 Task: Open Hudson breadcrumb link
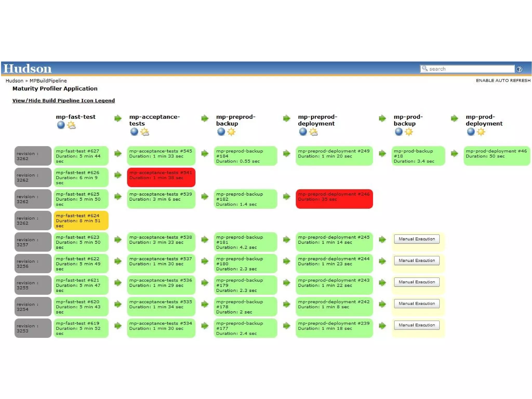click(x=14, y=81)
